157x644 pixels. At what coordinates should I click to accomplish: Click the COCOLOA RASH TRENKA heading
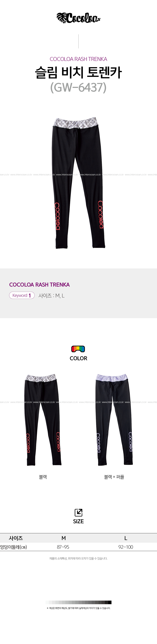click(x=78, y=59)
